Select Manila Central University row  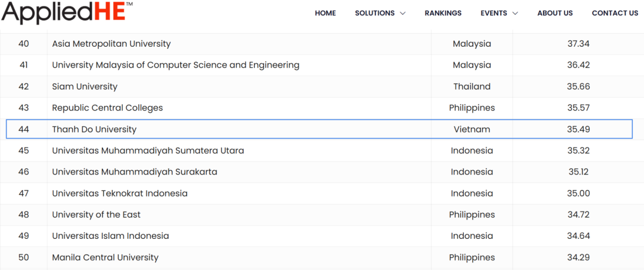[x=105, y=258]
